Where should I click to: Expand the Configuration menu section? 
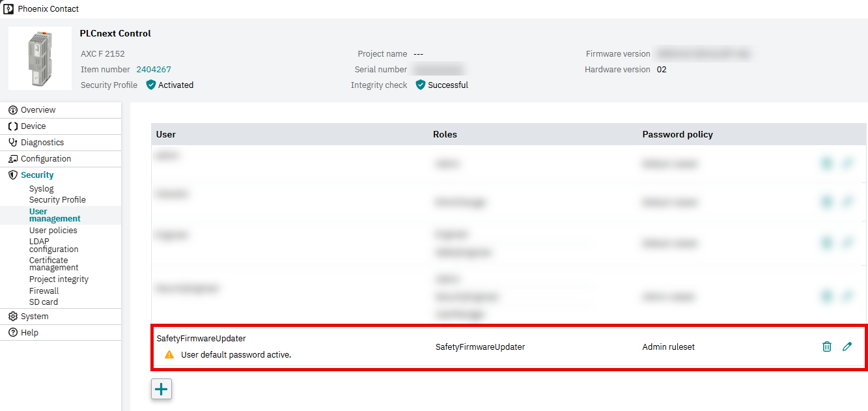point(61,159)
